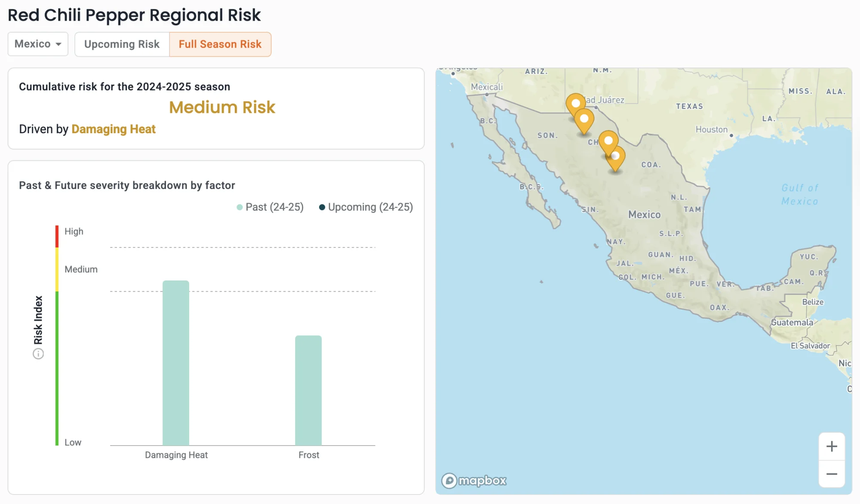Switch to the Upcoming Risk tab
Screen dimensions: 860x504
point(122,44)
